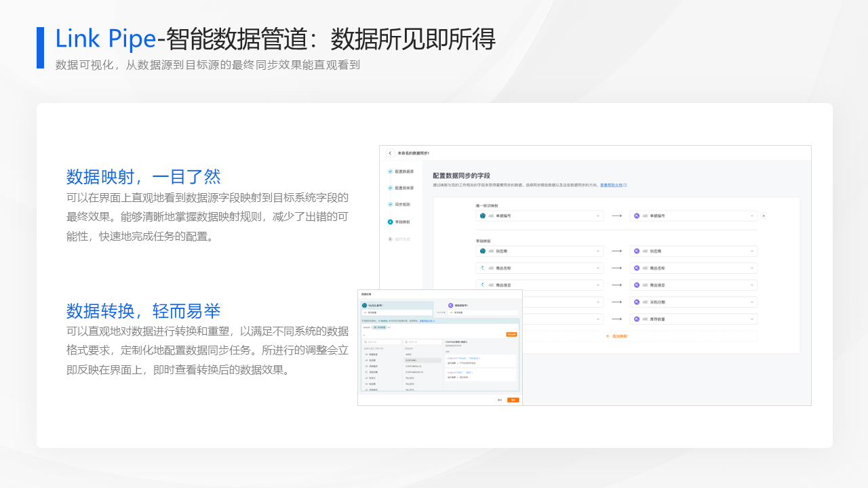Click the blue icon in source 商品名称 field
This screenshot has width=868, height=488.
[483, 268]
